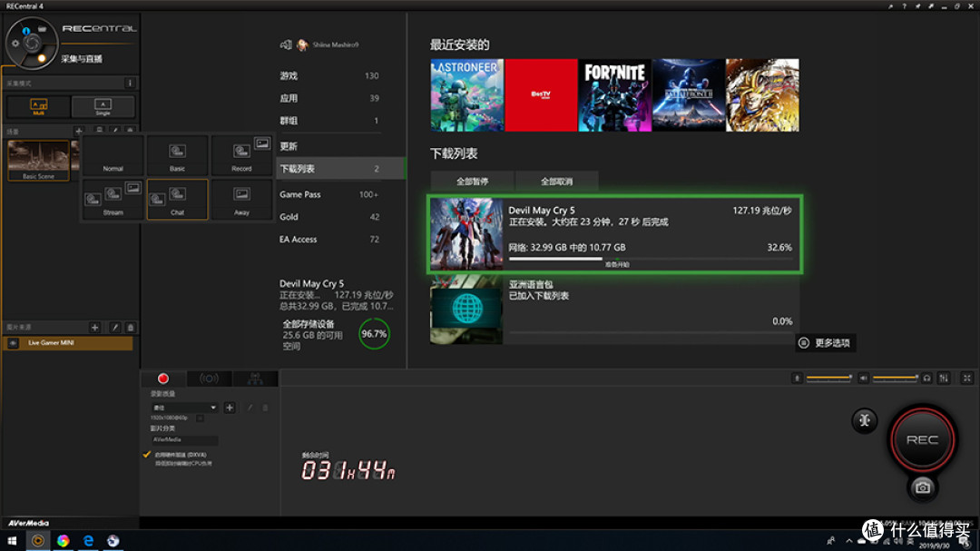The height and width of the screenshot is (551, 980).
Task: Choose the Stream scene template
Action: [113, 199]
